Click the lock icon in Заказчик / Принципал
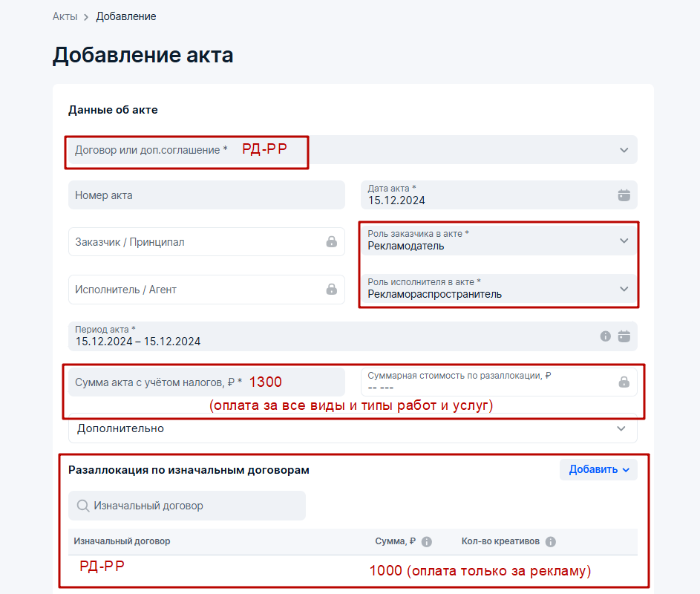 [331, 242]
